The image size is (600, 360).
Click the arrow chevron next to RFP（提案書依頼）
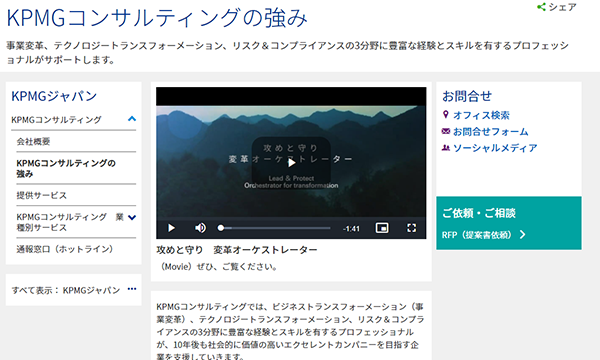click(x=522, y=235)
